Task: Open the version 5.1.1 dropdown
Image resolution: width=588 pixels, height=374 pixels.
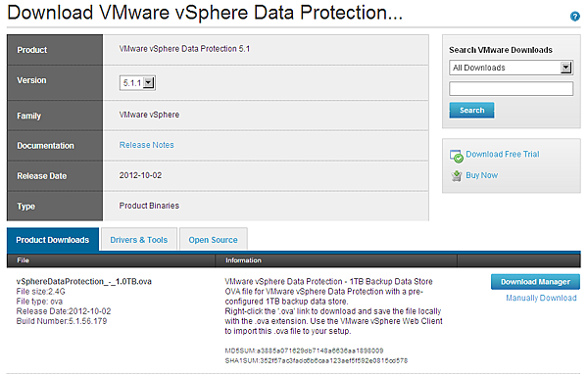Action: click(x=137, y=83)
